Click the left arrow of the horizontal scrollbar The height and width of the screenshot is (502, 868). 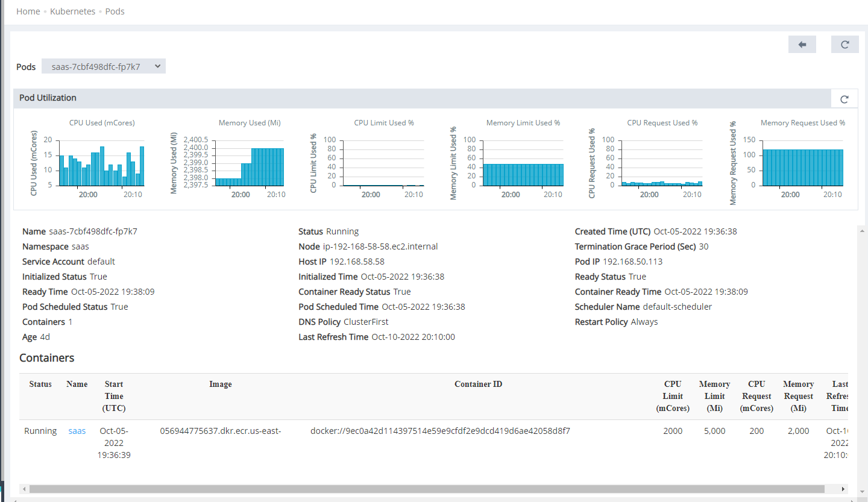click(24, 489)
